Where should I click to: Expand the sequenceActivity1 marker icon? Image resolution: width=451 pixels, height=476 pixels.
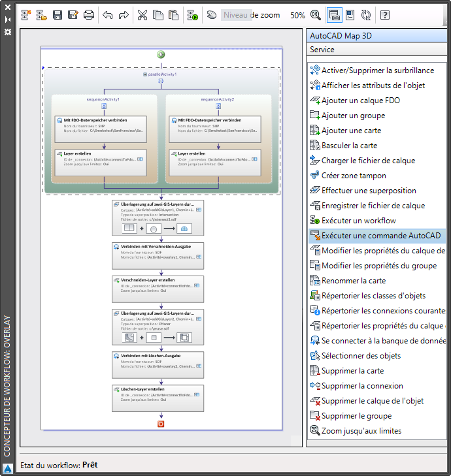pyautogui.click(x=104, y=106)
